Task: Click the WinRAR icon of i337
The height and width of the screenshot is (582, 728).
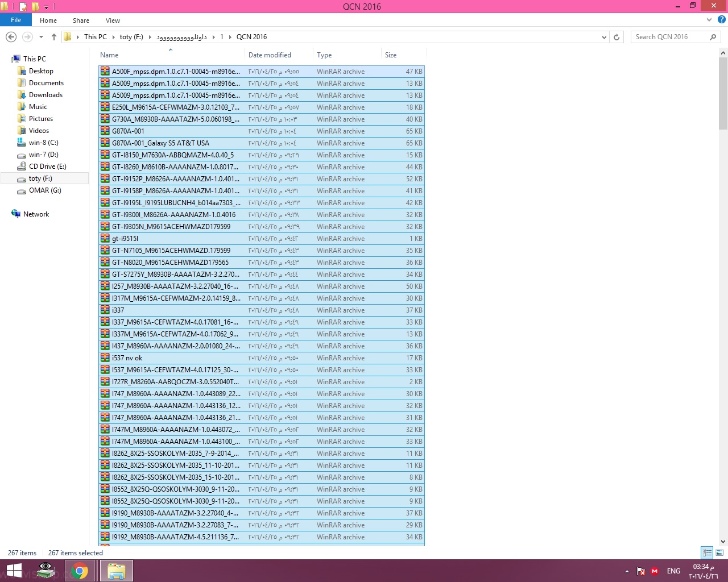Action: (x=105, y=310)
